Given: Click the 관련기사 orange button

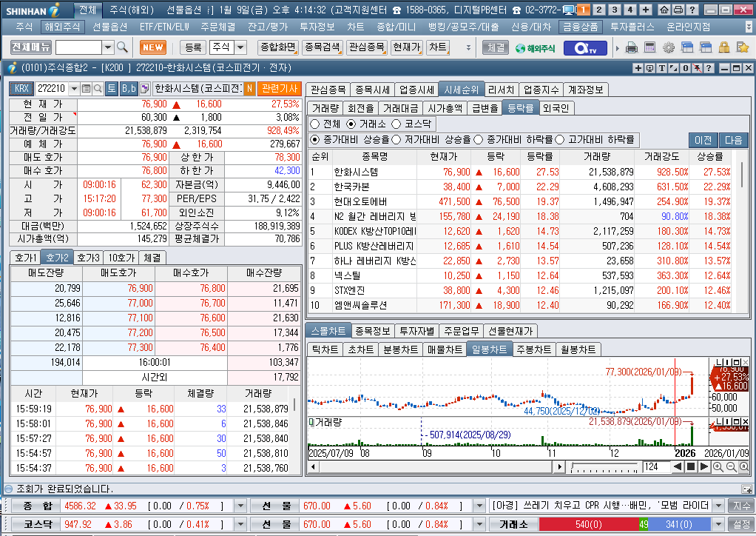Looking at the screenshot, I should point(279,88).
